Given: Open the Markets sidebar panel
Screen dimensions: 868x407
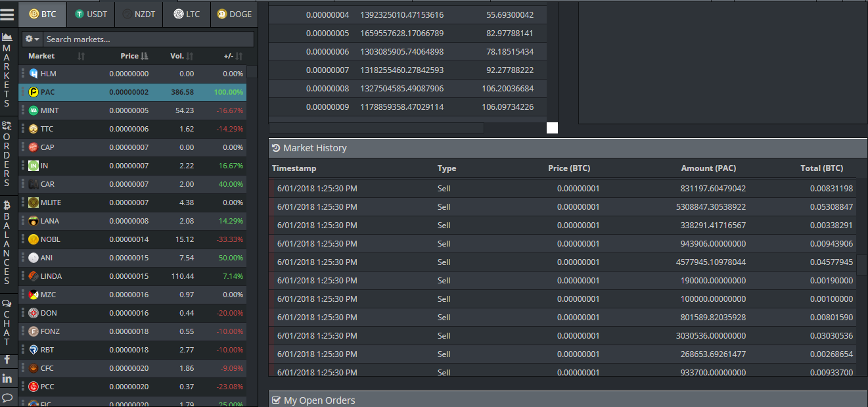Looking at the screenshot, I should (7, 70).
